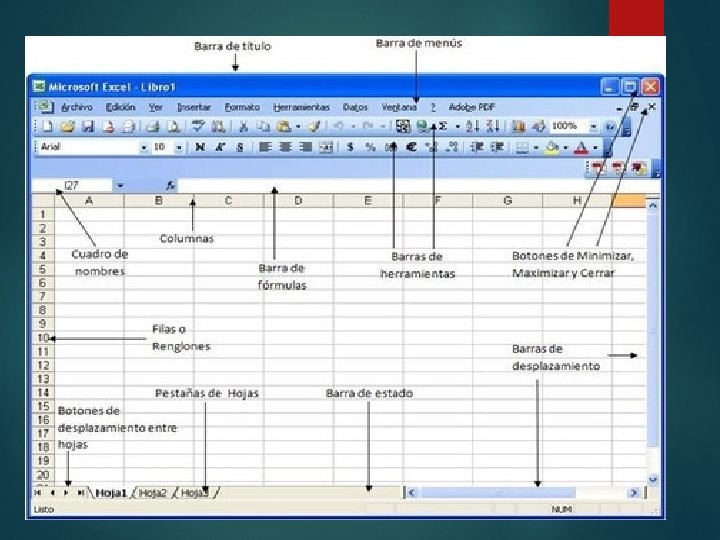Click the horizontal scrollbar thumb

tap(498, 493)
